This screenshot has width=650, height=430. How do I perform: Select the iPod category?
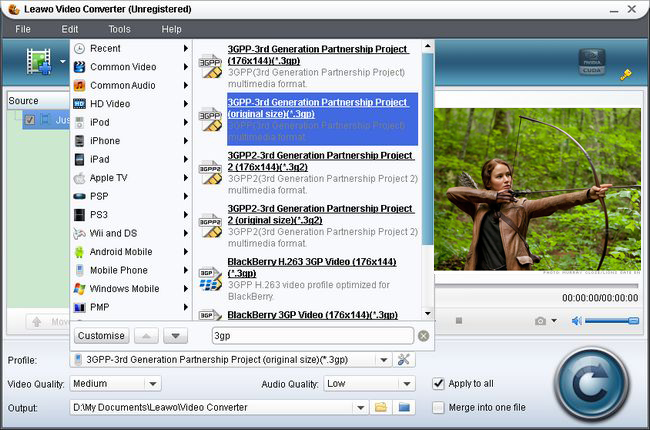pyautogui.click(x=131, y=122)
